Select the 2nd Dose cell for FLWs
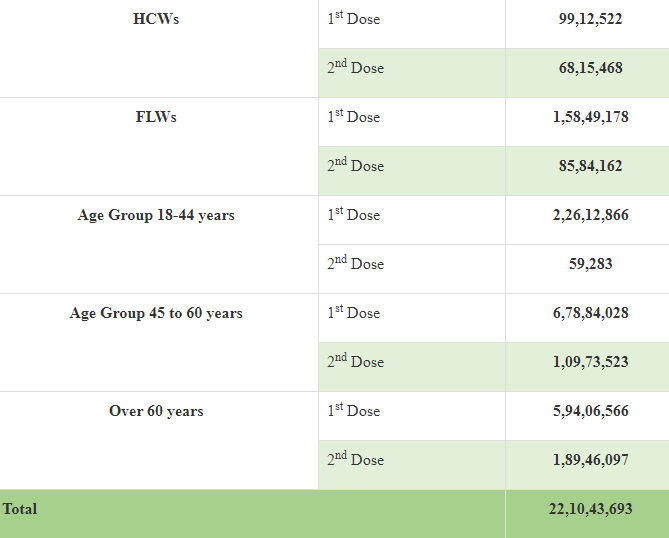669x538 pixels. tap(355, 166)
